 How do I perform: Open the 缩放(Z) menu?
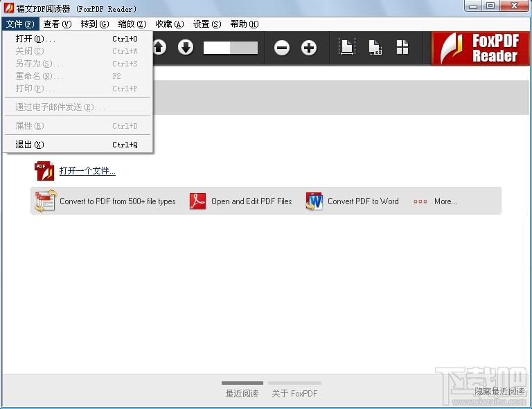click(x=132, y=24)
